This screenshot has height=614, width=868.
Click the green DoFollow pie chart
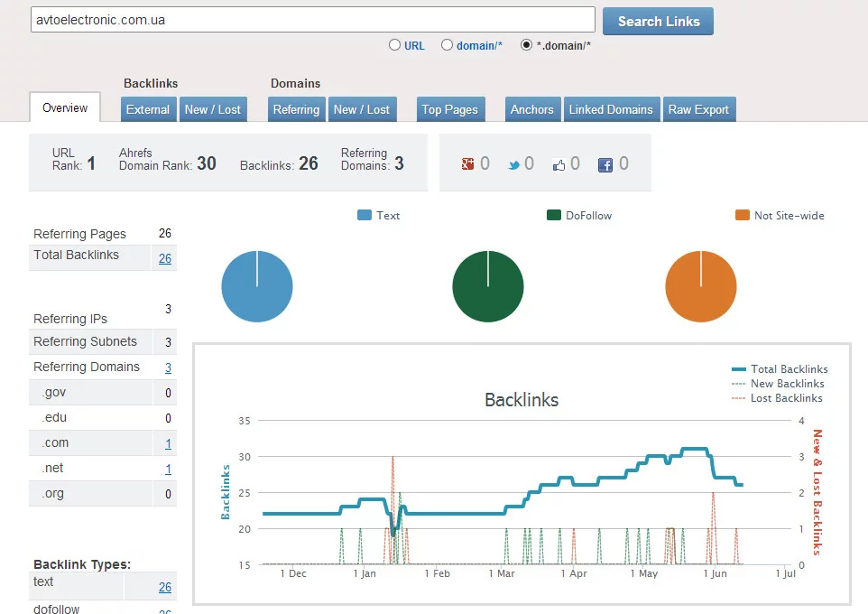(488, 287)
